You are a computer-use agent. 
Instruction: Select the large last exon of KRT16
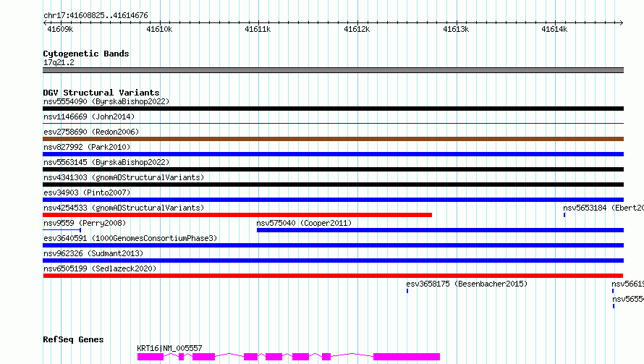tap(407, 357)
